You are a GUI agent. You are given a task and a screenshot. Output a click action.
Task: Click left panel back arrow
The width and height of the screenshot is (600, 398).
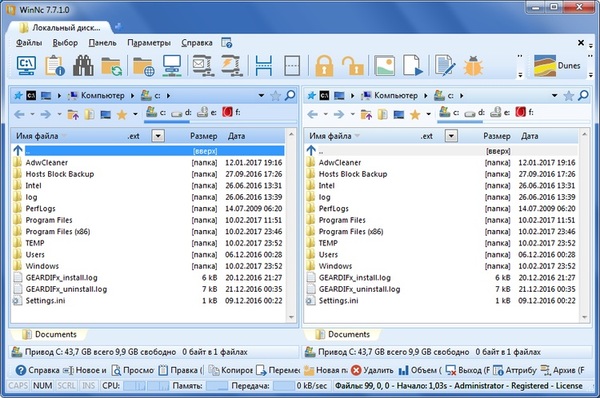click(x=20, y=114)
